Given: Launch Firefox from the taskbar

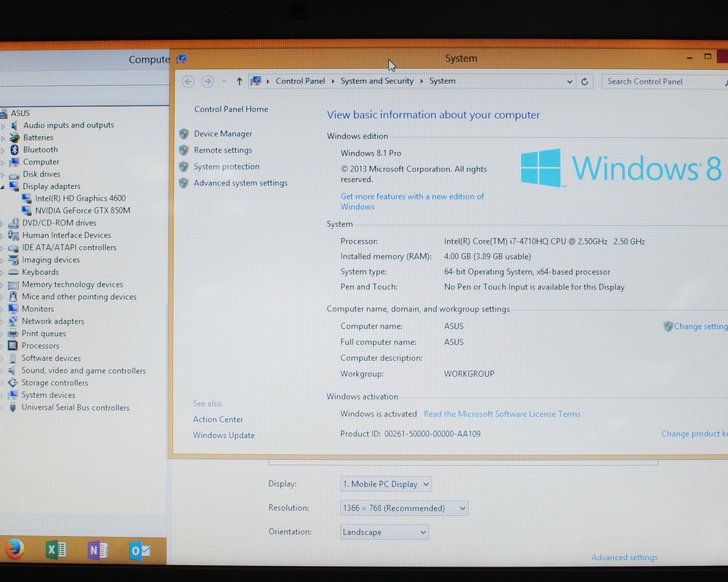Looking at the screenshot, I should pos(15,549).
